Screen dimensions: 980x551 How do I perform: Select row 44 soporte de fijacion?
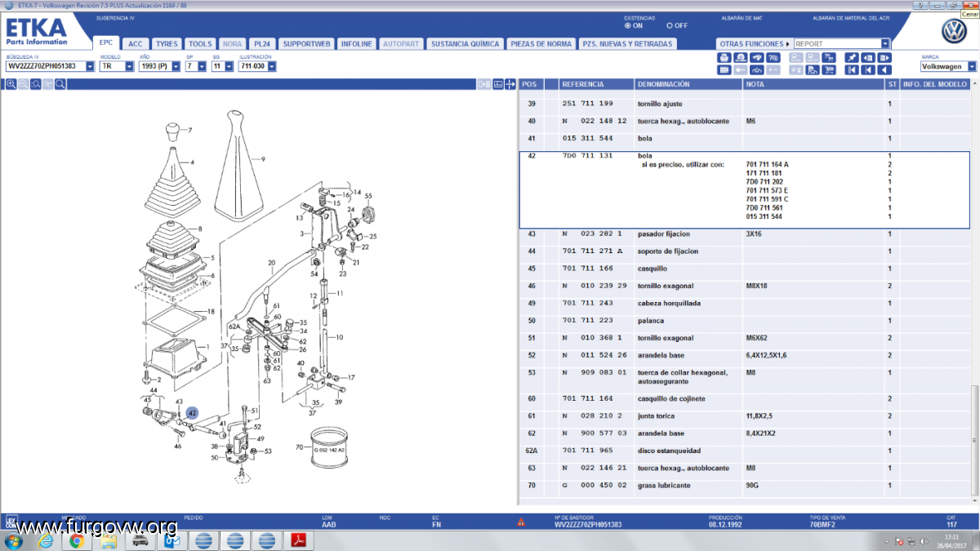pyautogui.click(x=743, y=251)
